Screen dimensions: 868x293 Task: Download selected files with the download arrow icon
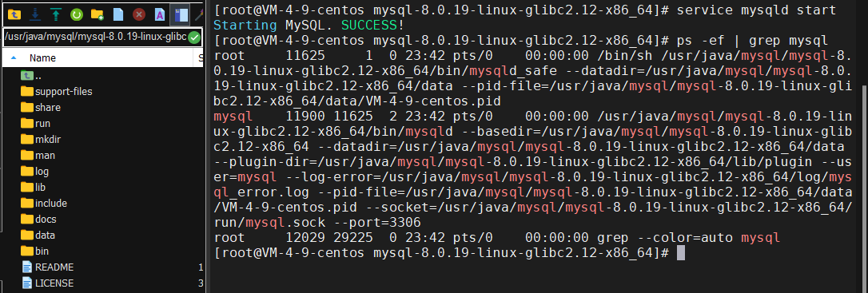point(34,14)
